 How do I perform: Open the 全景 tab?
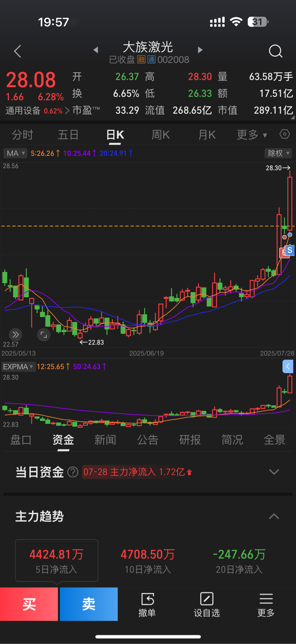pos(274,440)
